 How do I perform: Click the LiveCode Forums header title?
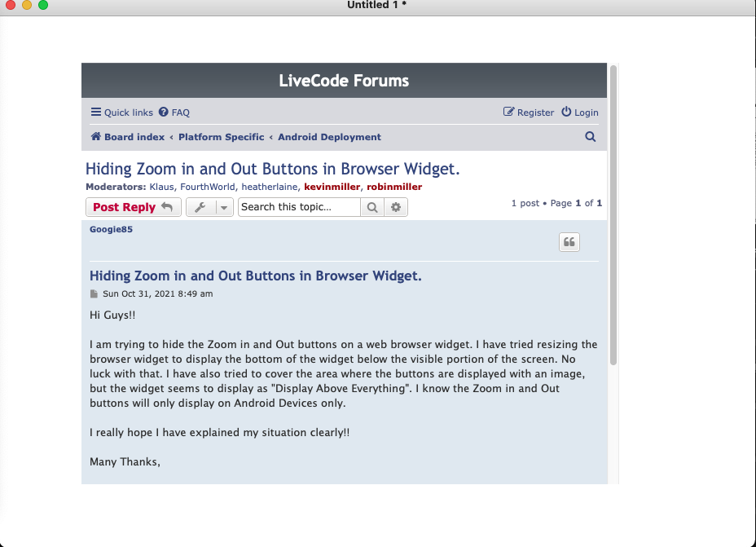tap(344, 81)
